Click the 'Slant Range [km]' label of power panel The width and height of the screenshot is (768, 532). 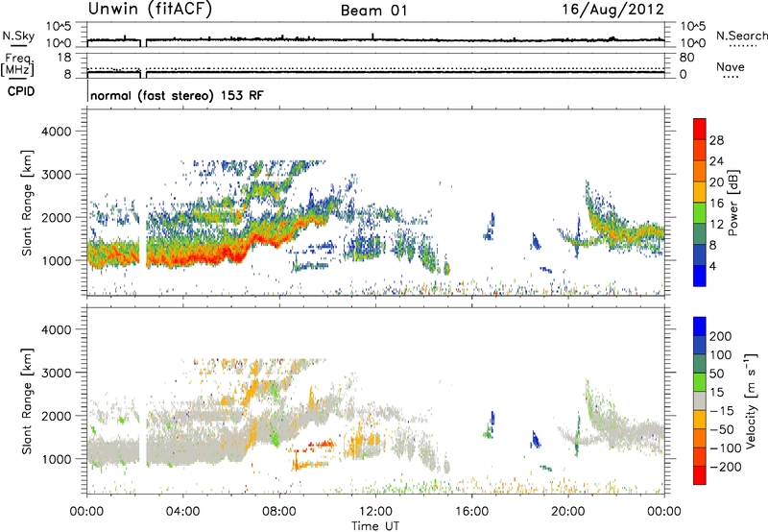pyautogui.click(x=27, y=203)
